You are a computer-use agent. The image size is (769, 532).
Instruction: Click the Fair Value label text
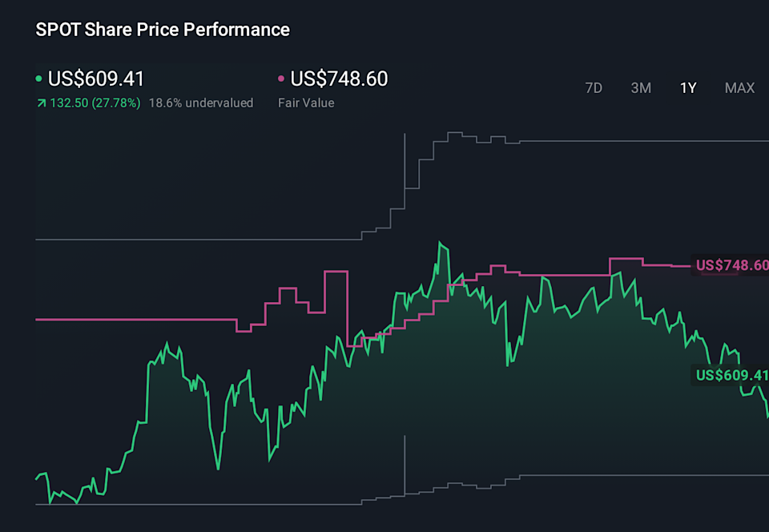[x=304, y=103]
